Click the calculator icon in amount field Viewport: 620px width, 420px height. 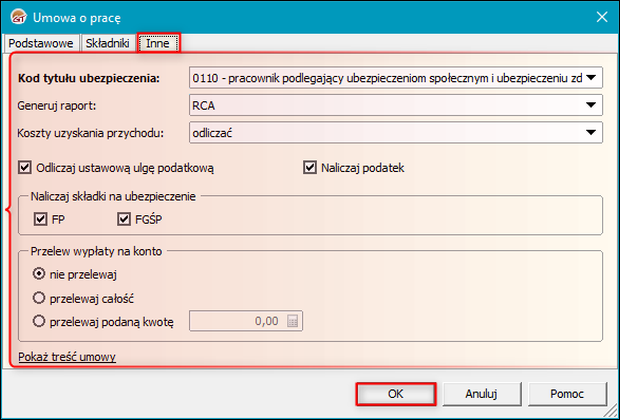[x=292, y=321]
